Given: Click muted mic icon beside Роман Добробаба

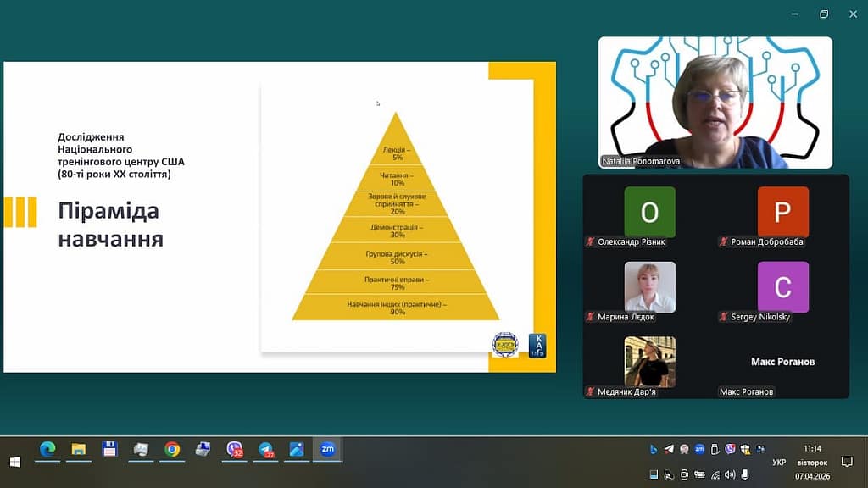Looking at the screenshot, I should (724, 242).
